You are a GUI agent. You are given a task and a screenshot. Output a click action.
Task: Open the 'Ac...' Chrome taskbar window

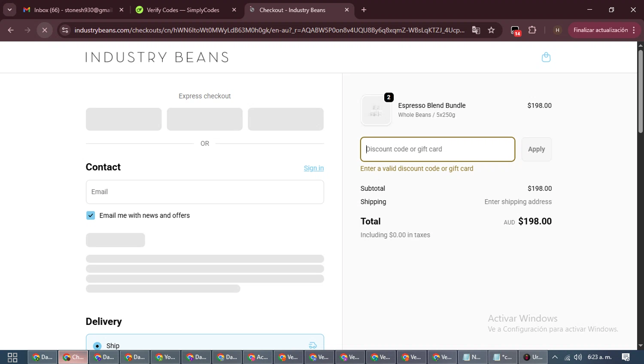pyautogui.click(x=258, y=357)
